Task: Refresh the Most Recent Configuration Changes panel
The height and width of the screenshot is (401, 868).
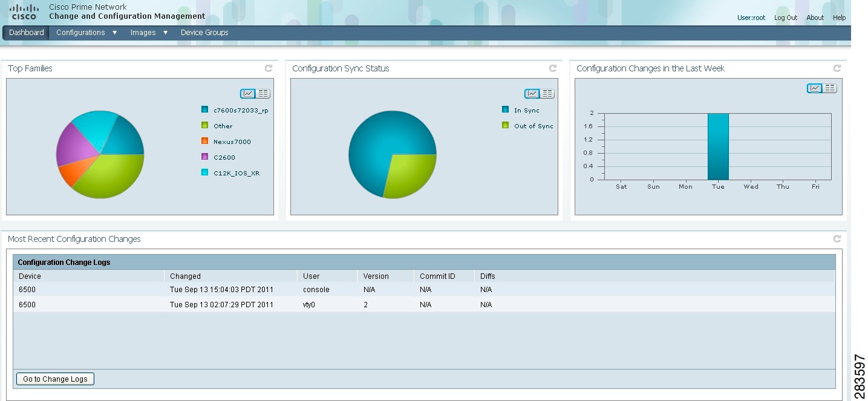Action: pos(836,239)
